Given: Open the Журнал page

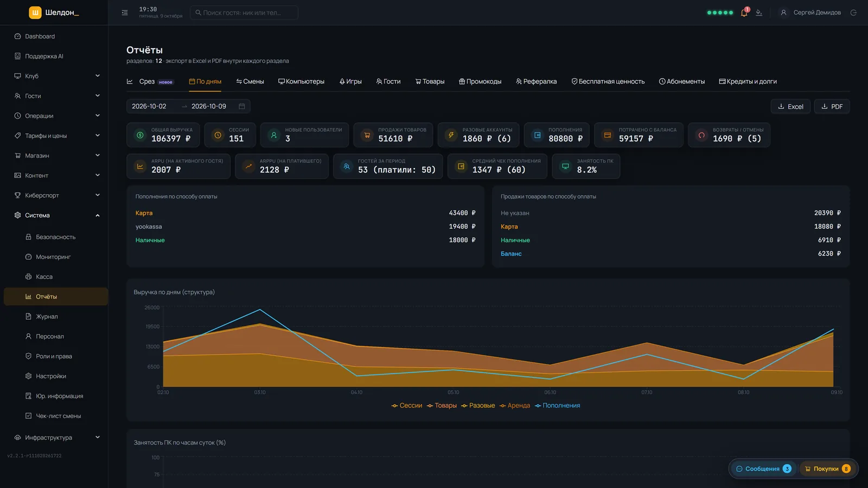Looking at the screenshot, I should point(56,317).
